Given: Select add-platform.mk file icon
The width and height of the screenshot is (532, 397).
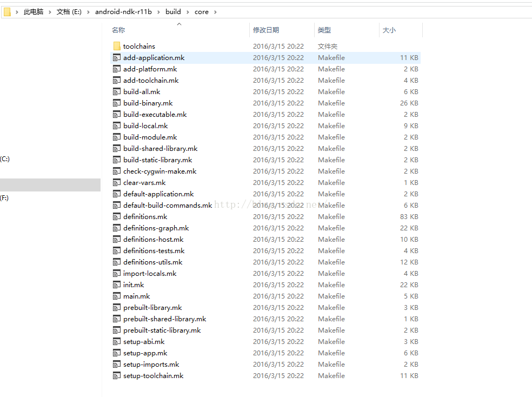Looking at the screenshot, I should point(117,69).
